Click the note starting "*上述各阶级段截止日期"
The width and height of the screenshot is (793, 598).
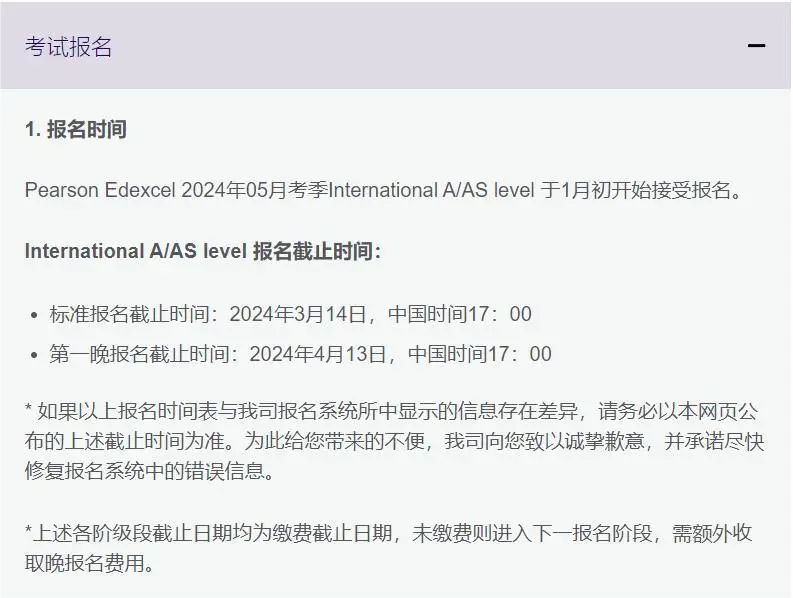tap(388, 533)
